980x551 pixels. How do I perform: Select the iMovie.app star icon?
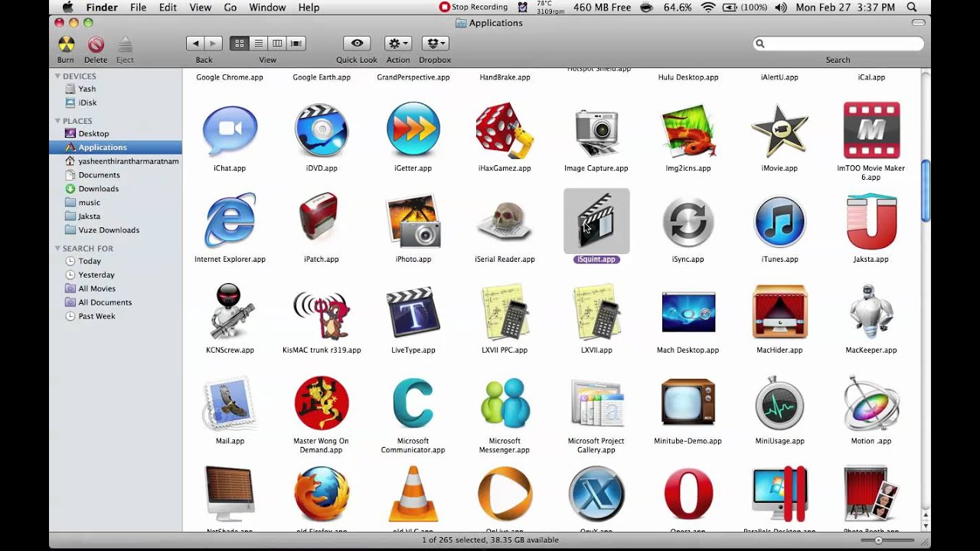coord(779,131)
